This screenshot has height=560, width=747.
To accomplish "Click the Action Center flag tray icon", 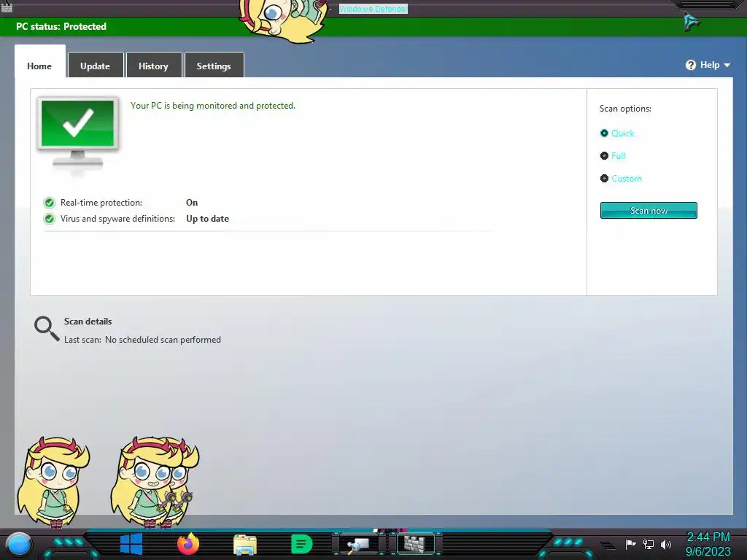I will pos(630,544).
